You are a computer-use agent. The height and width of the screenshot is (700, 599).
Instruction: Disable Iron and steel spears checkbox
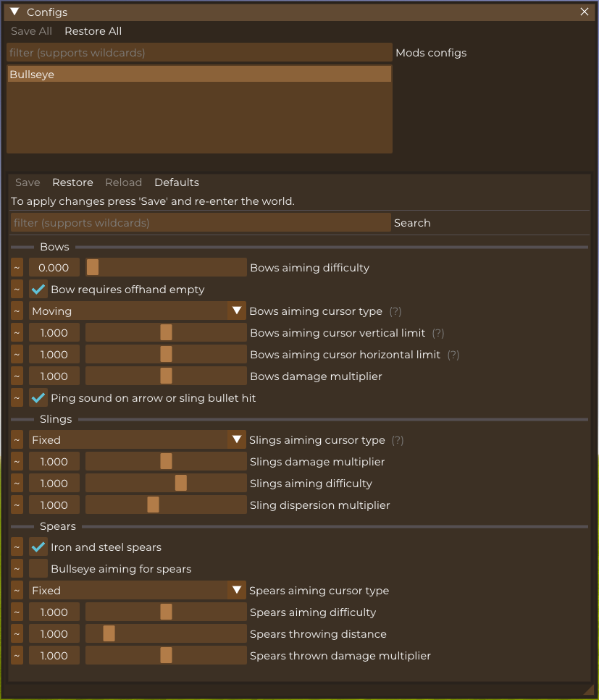pyautogui.click(x=39, y=547)
